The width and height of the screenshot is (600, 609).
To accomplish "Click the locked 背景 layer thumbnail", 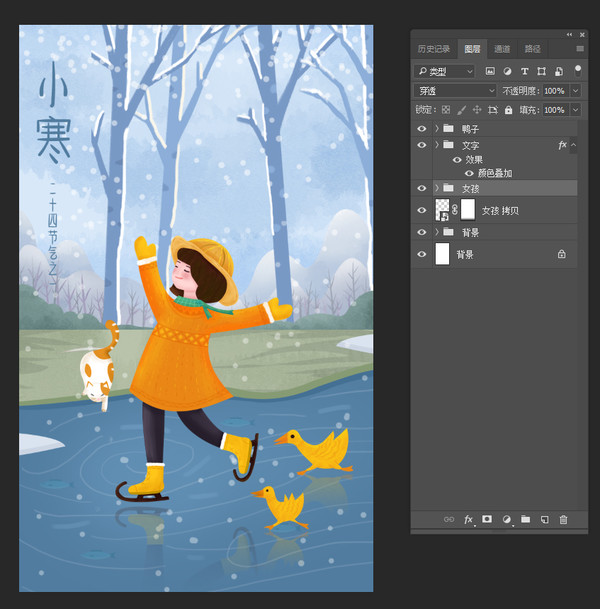I will click(x=442, y=254).
